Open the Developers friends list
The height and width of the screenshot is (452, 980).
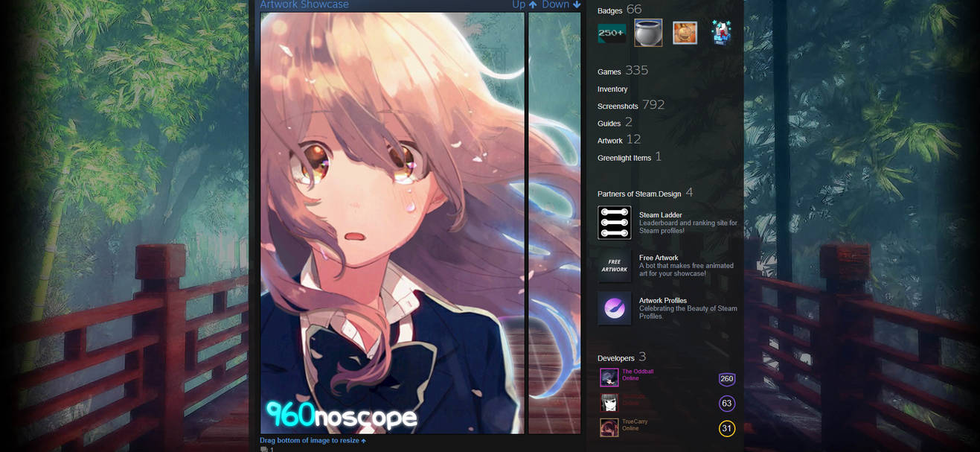point(616,358)
